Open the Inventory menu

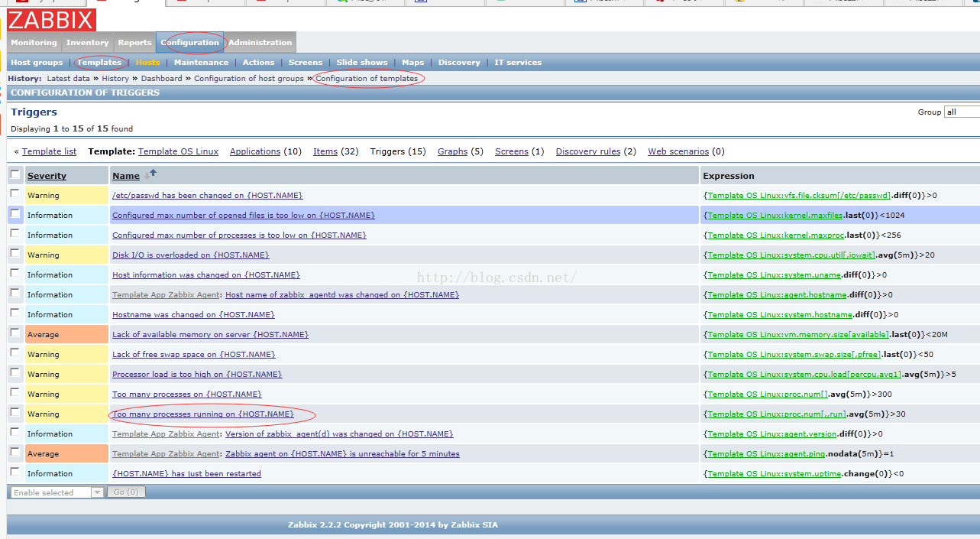[87, 43]
